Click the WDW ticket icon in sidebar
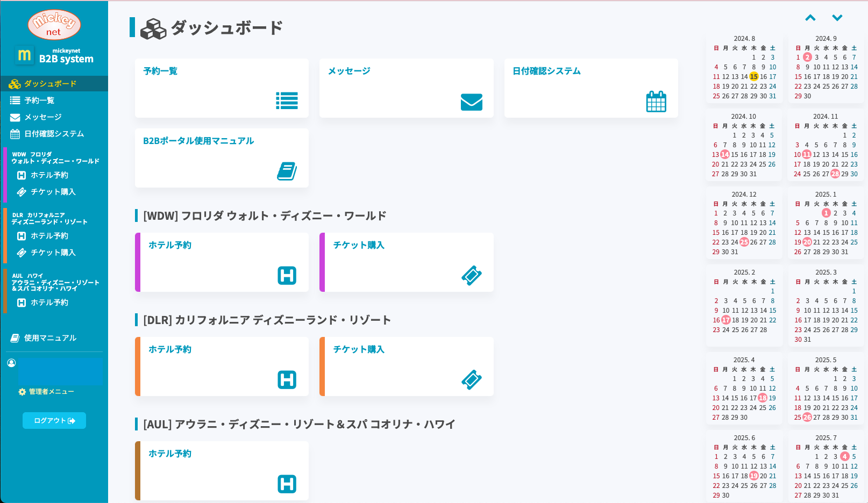The image size is (868, 503). pos(22,192)
